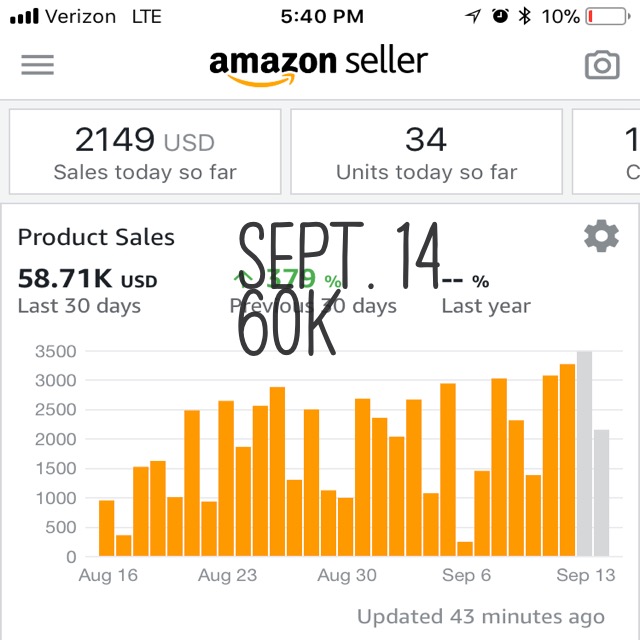The height and width of the screenshot is (640, 640).
Task: Select the tallest gray bar in chart
Action: click(584, 453)
